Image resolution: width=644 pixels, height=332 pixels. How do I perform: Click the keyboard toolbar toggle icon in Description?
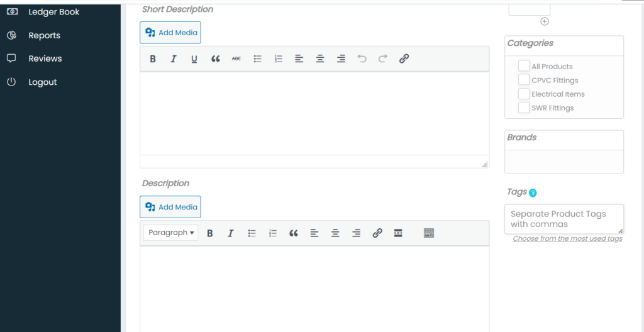429,233
